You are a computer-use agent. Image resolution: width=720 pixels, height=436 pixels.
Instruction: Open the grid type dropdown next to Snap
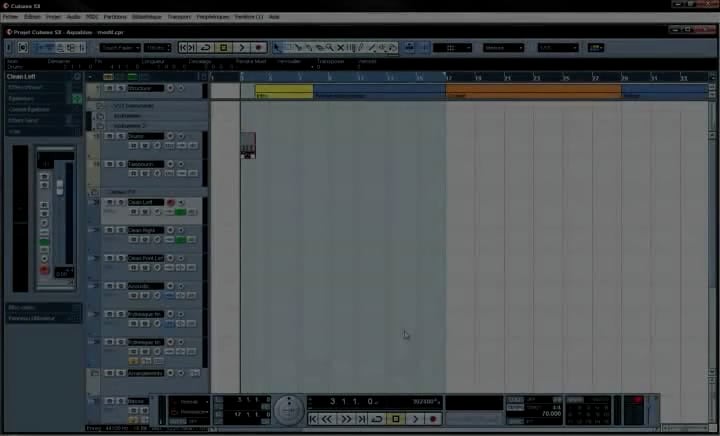[x=453, y=48]
